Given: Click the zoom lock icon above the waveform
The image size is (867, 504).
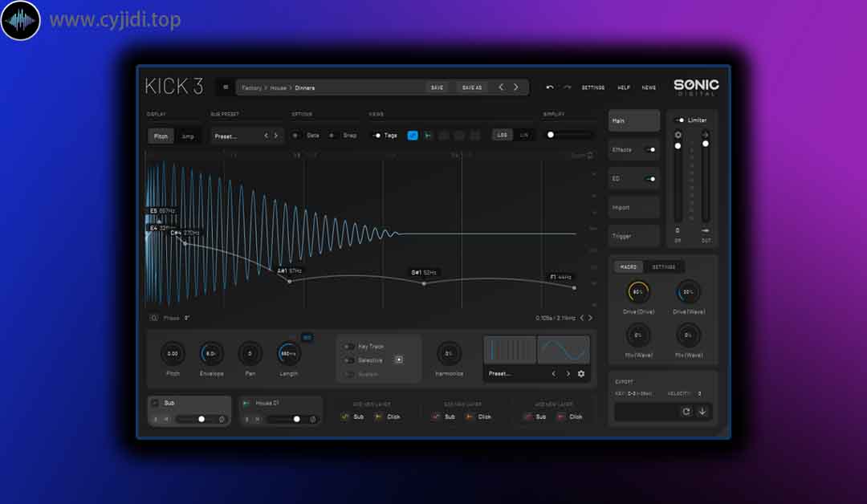Looking at the screenshot, I should tap(590, 156).
